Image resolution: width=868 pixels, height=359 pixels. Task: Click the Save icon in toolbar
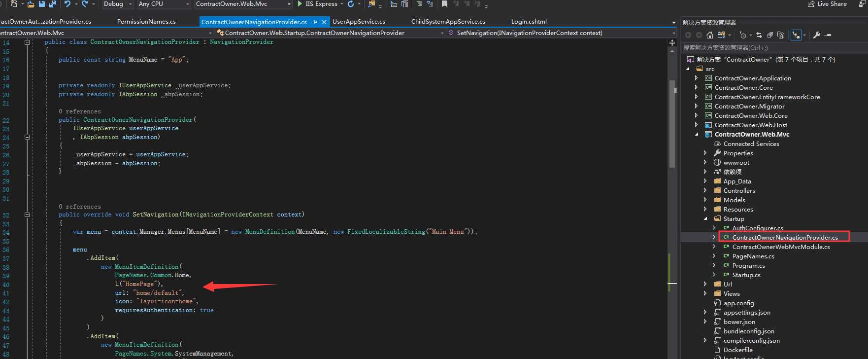click(42, 4)
